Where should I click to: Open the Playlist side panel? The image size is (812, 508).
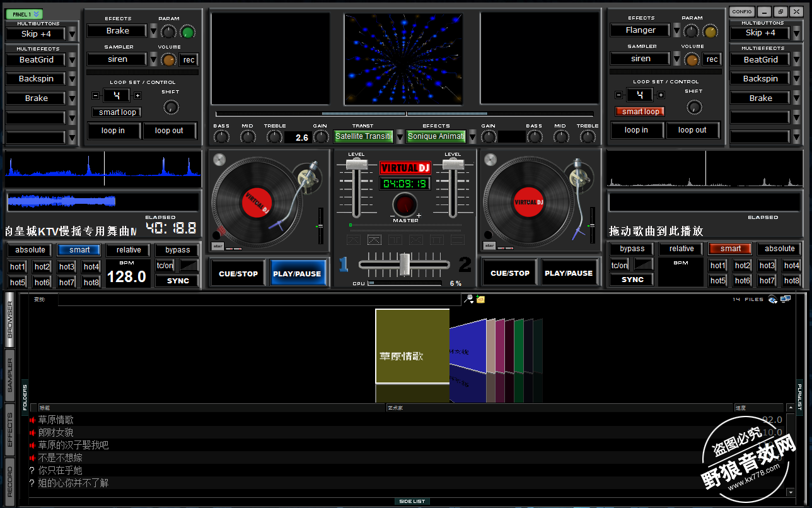pos(800,396)
